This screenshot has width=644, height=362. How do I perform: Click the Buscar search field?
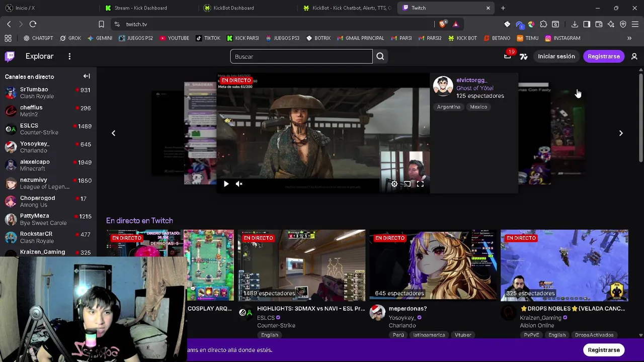[301, 56]
